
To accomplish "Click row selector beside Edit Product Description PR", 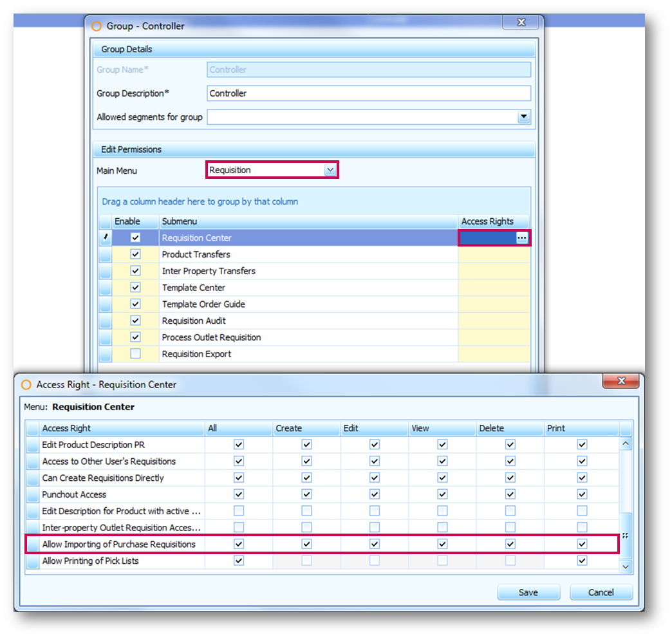I will click(x=33, y=445).
